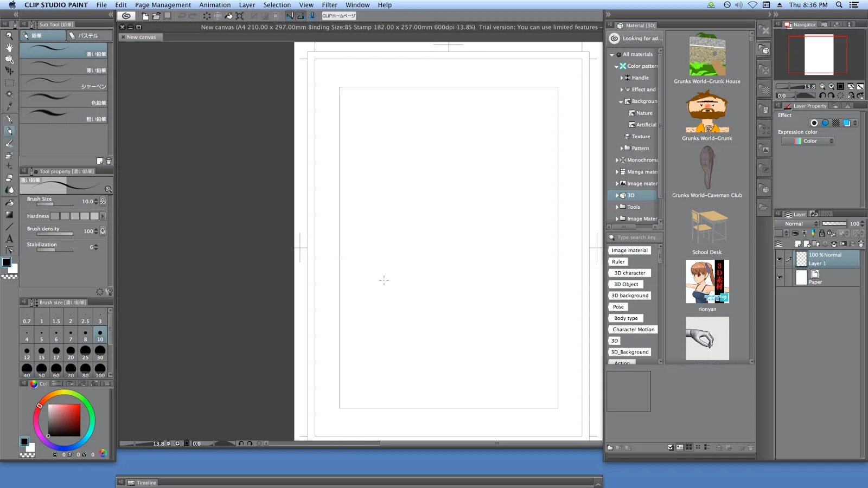This screenshot has width=868, height=488.
Task: Open the Animation menu
Action: click(x=215, y=5)
